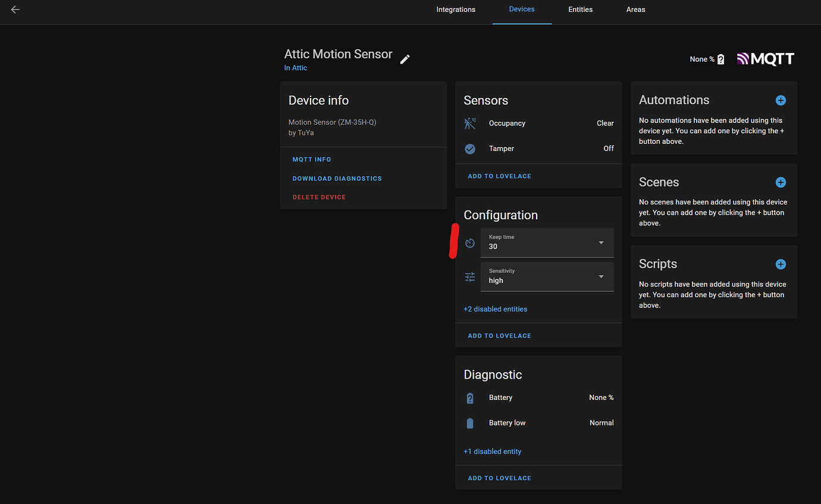Click DOWNLOAD DIAGNOSTICS
Image resolution: width=821 pixels, height=504 pixels.
pos(337,178)
